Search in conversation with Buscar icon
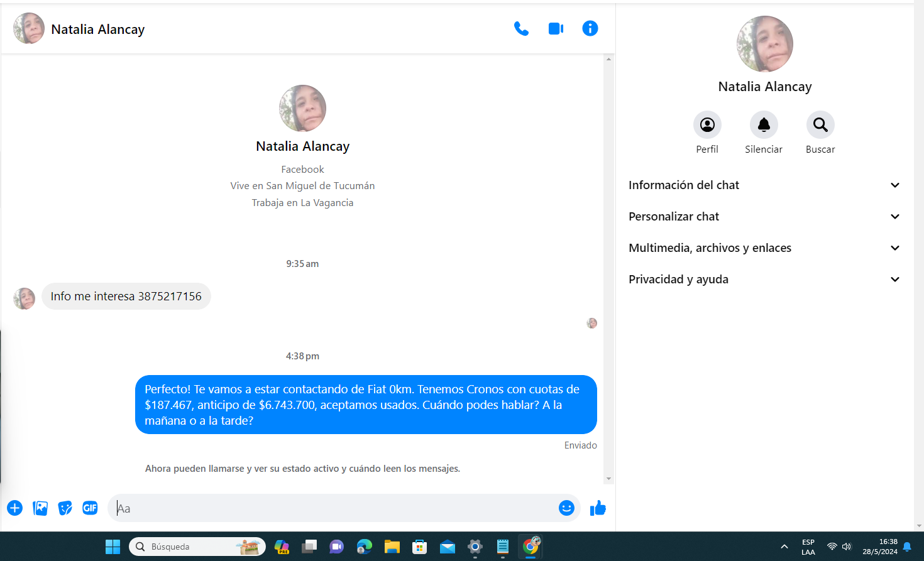This screenshot has height=561, width=924. click(820, 125)
